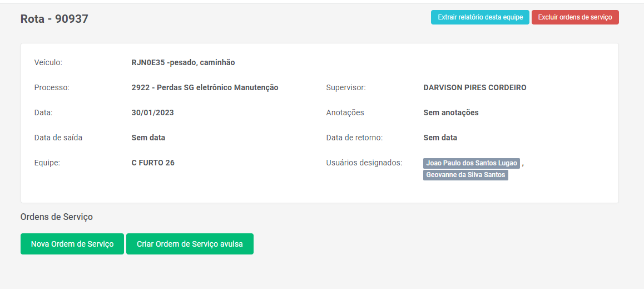Click the team value C FURTO 26
The width and height of the screenshot is (644, 289).
point(153,163)
